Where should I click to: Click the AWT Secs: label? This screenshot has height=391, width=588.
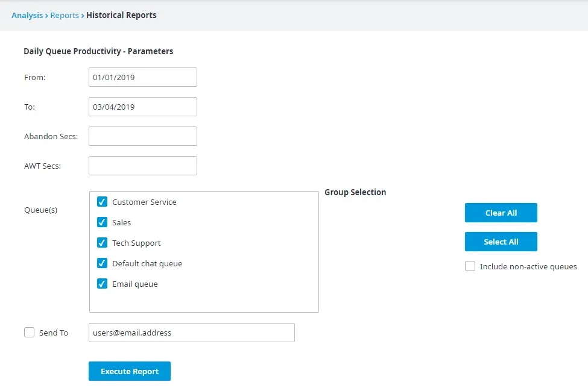(42, 166)
